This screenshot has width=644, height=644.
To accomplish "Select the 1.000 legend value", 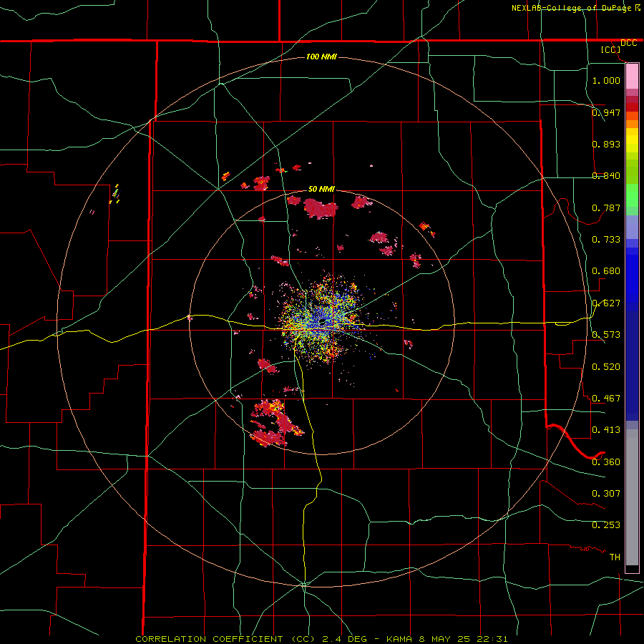I will click(x=606, y=80).
